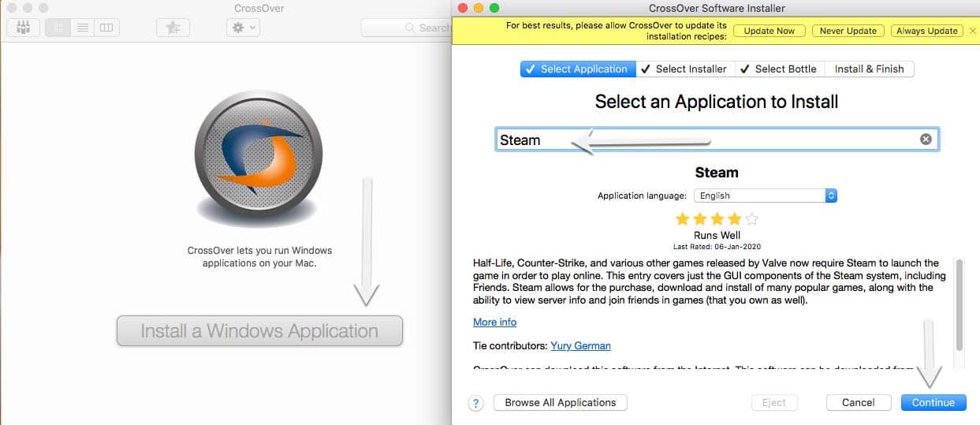Choose Never Update in the banner
This screenshot has height=425, width=980.
point(848,31)
